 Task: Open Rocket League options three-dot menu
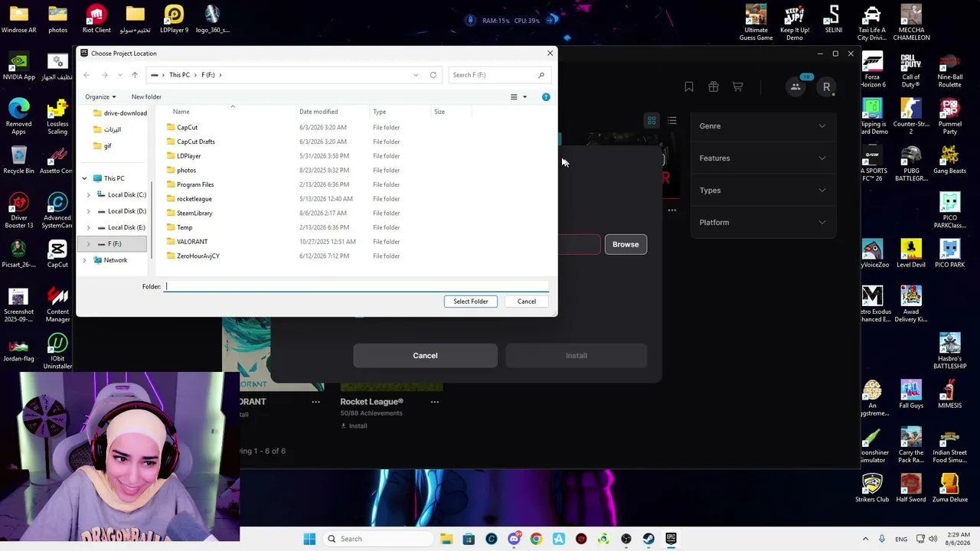[435, 402]
